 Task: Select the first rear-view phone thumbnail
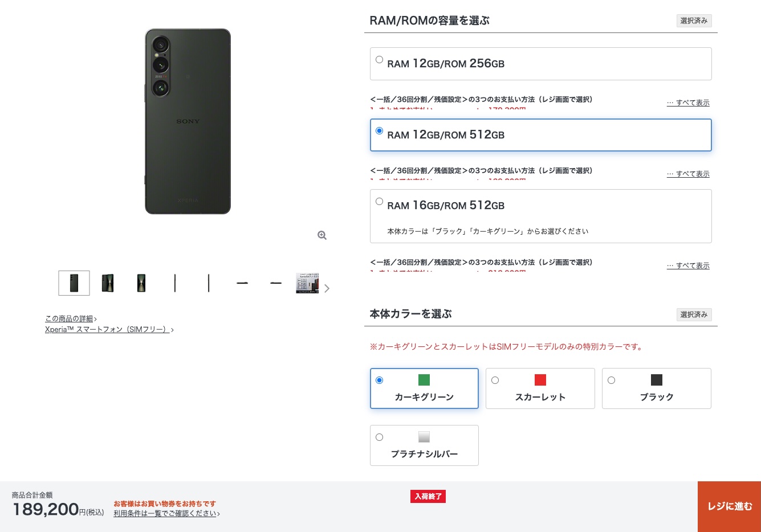pos(74,283)
